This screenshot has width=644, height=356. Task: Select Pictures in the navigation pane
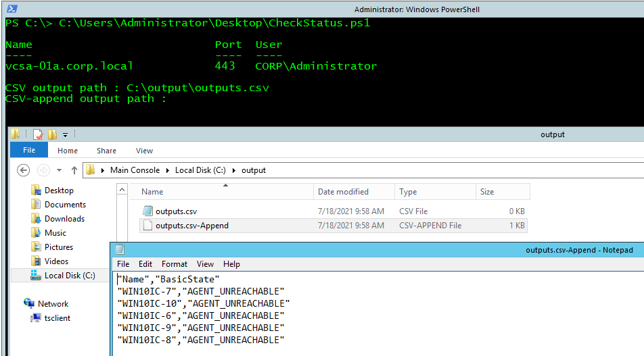(59, 247)
